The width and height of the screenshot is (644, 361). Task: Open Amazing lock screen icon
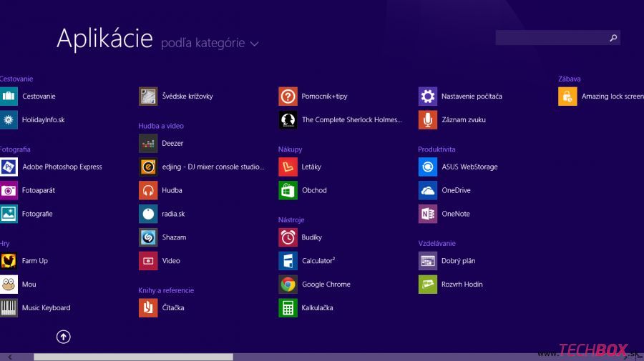tap(567, 97)
